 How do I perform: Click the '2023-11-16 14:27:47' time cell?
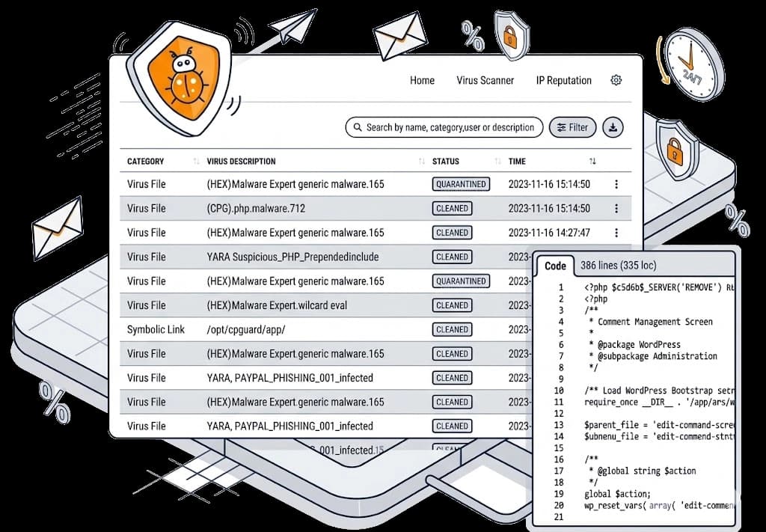point(549,233)
